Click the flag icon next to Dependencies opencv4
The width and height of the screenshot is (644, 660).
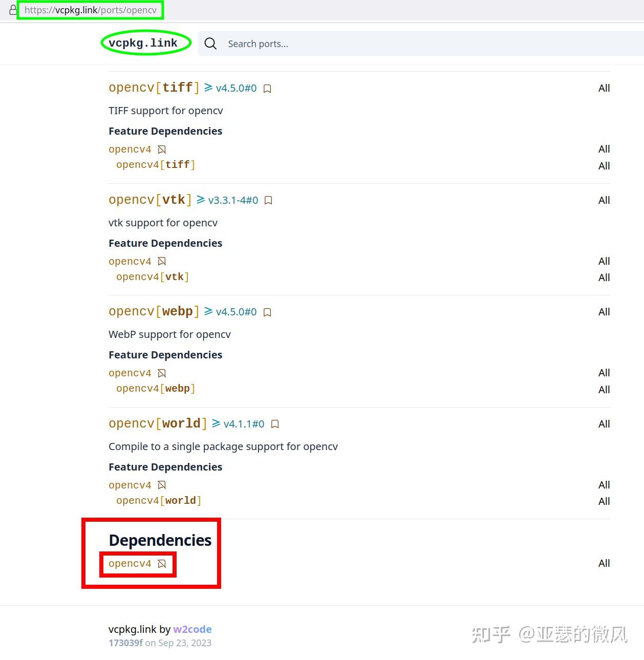(x=162, y=563)
